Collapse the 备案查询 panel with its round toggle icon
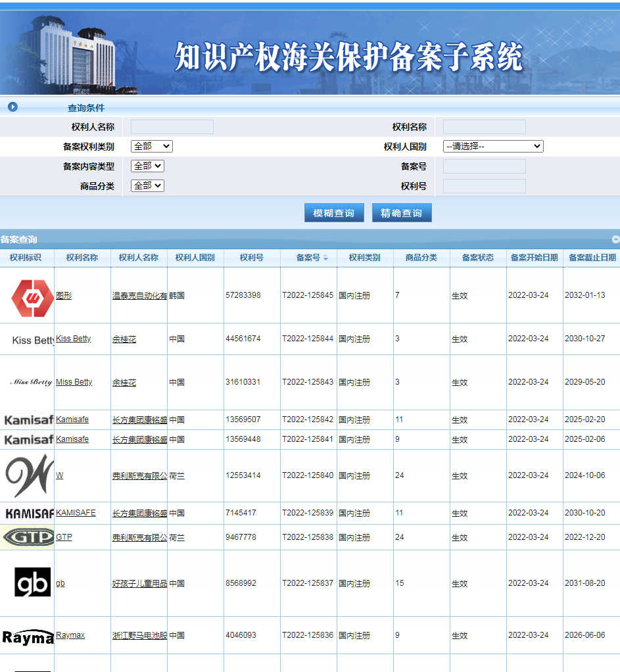The image size is (620, 672). pos(615,239)
